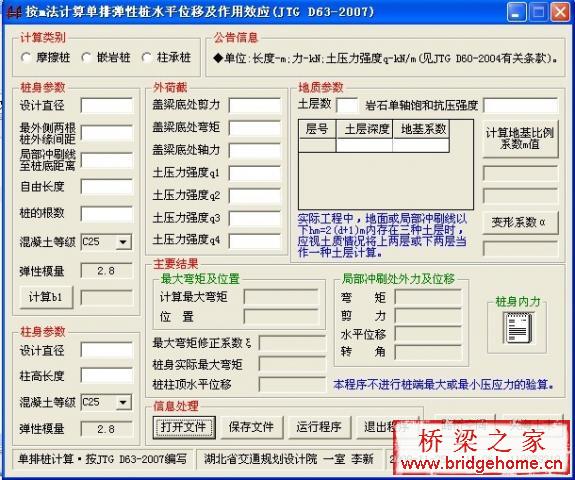
Task: Expand 桩身参数 混凝土等级 C25 dropdown
Action: (124, 242)
